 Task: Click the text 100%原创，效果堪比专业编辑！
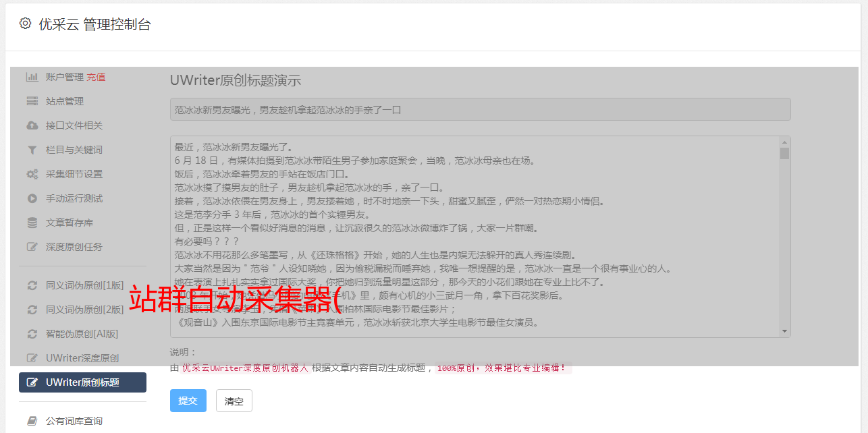(x=502, y=368)
